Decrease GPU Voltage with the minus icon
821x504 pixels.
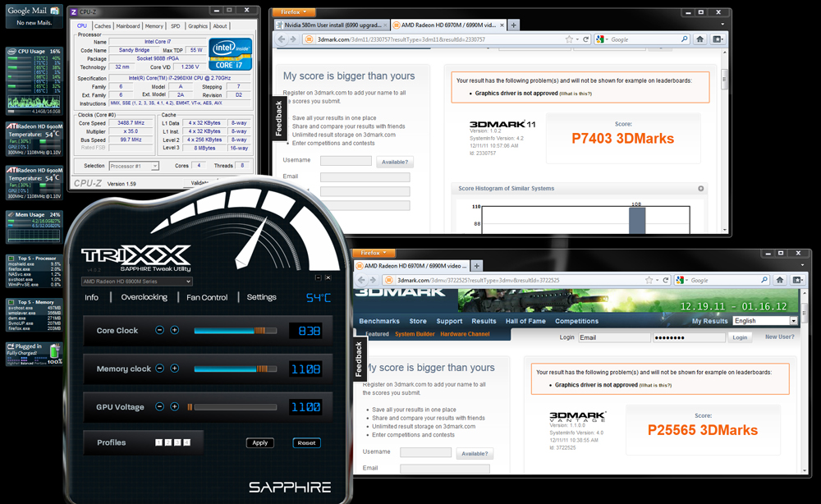tap(160, 406)
